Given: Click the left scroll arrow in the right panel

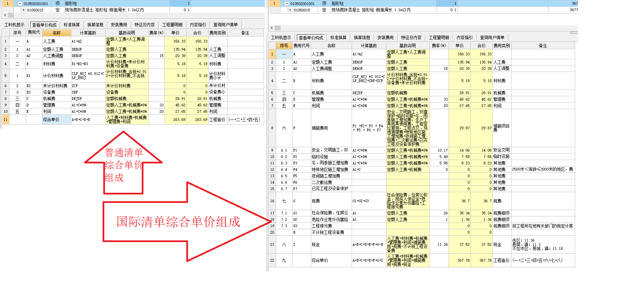Looking at the screenshot, I should tap(272, 28).
